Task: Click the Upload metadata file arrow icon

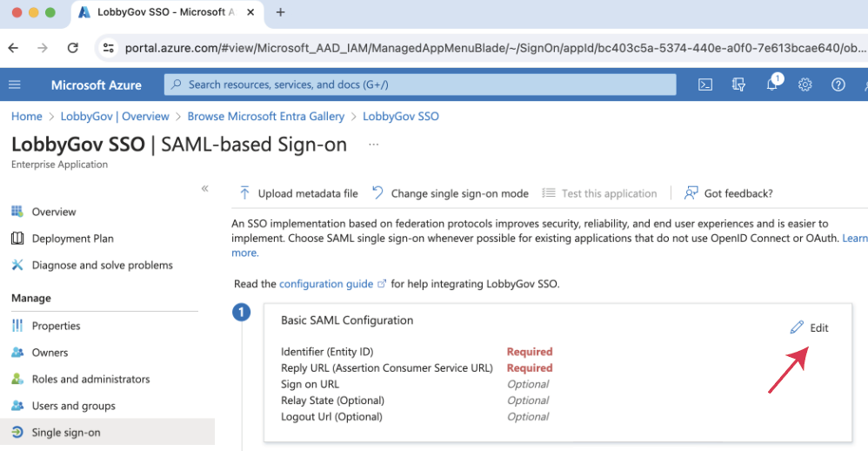Action: click(x=244, y=192)
